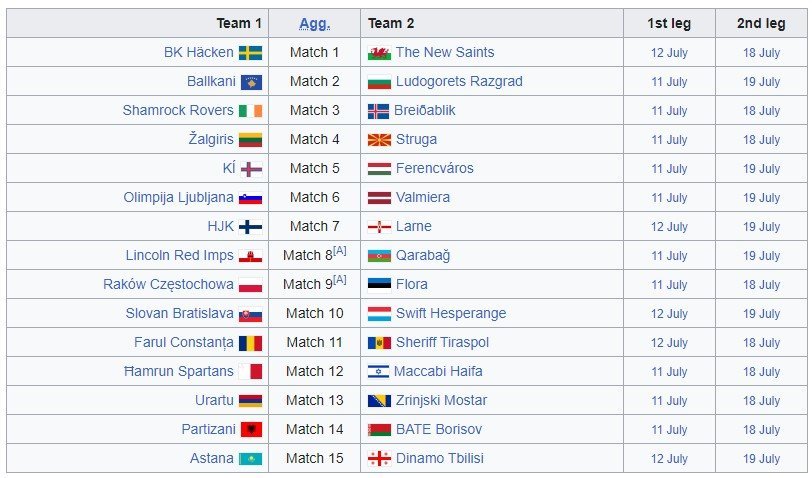Click the Irish flag beside Shamrock Rovers
The height and width of the screenshot is (478, 812).
tap(250, 111)
